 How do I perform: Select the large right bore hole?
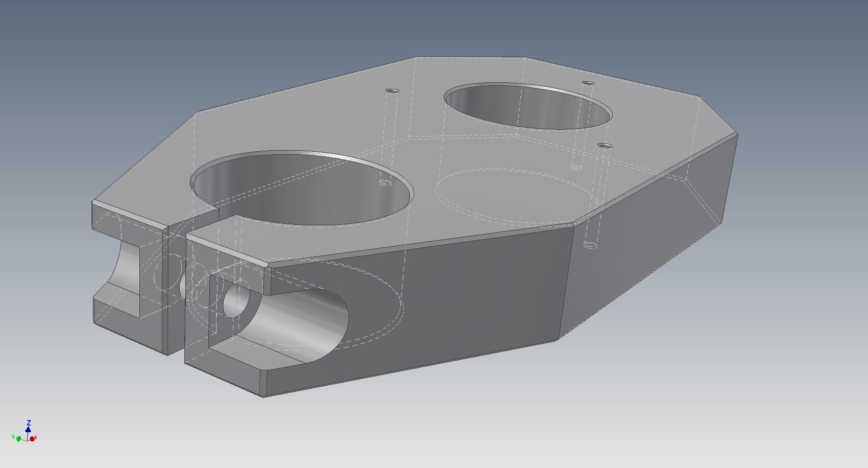(x=528, y=106)
